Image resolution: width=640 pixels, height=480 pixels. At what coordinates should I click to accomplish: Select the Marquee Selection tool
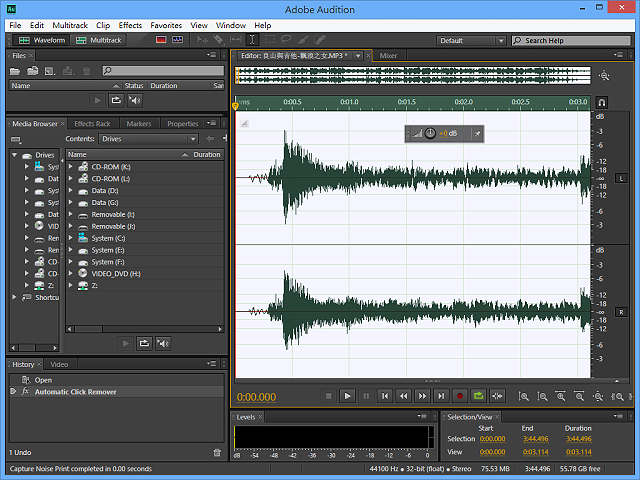click(x=269, y=40)
